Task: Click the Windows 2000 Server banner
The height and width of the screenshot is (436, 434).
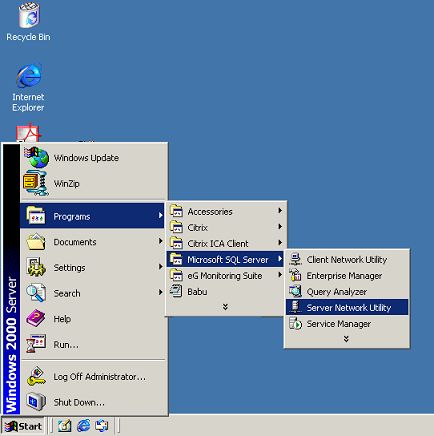Action: pos(11,279)
